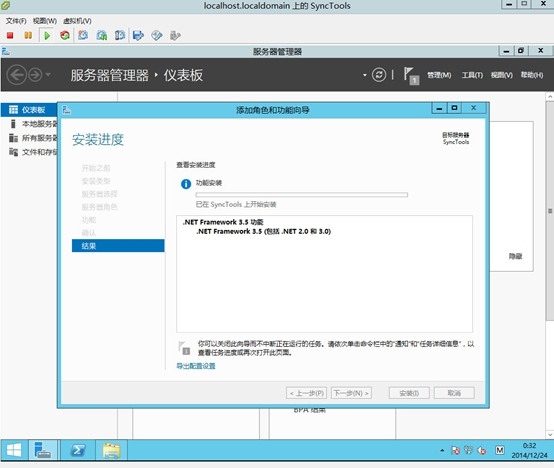Open 视图(V) menu in Server Manager
554x468 pixels.
coord(501,75)
